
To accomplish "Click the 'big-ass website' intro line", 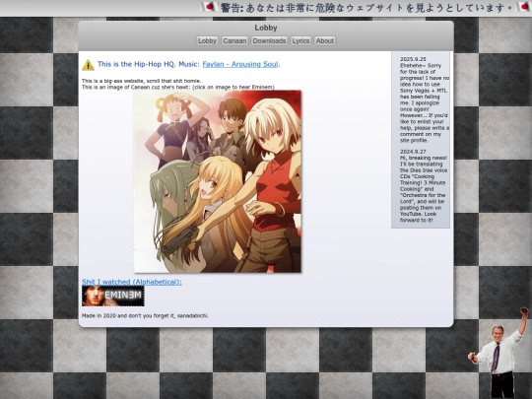I will coord(141,81).
